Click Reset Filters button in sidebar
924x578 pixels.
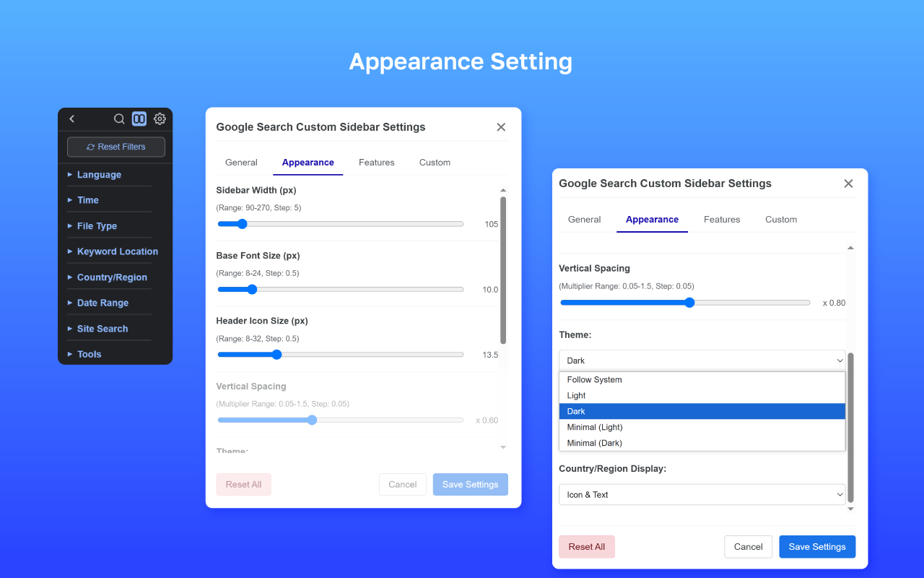pyautogui.click(x=116, y=147)
